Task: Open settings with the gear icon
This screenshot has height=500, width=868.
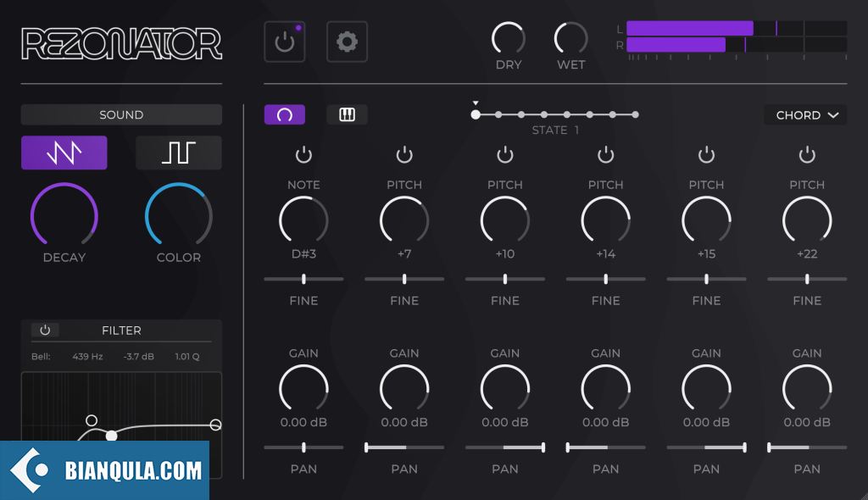Action: click(347, 42)
